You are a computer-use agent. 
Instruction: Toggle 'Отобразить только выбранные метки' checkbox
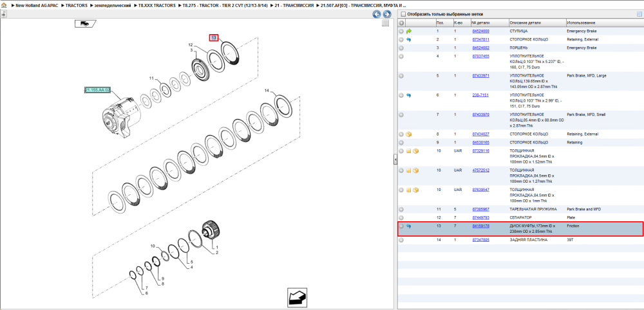(x=403, y=14)
